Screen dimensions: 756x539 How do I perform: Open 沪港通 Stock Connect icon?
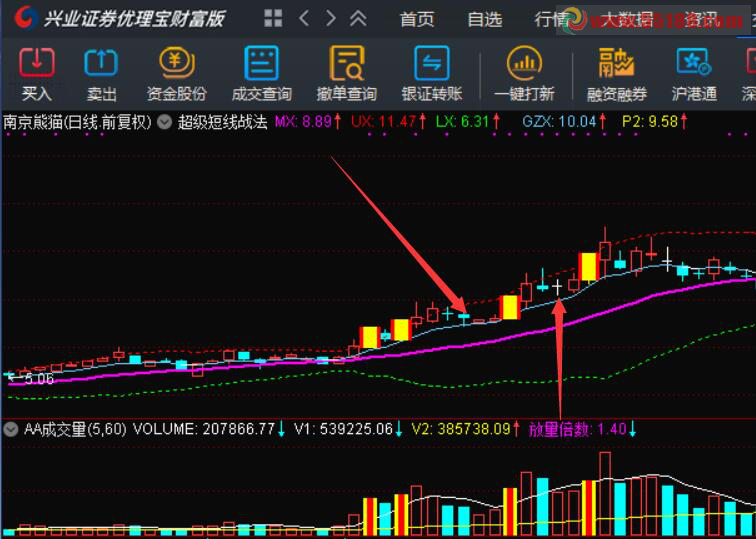[x=694, y=73]
